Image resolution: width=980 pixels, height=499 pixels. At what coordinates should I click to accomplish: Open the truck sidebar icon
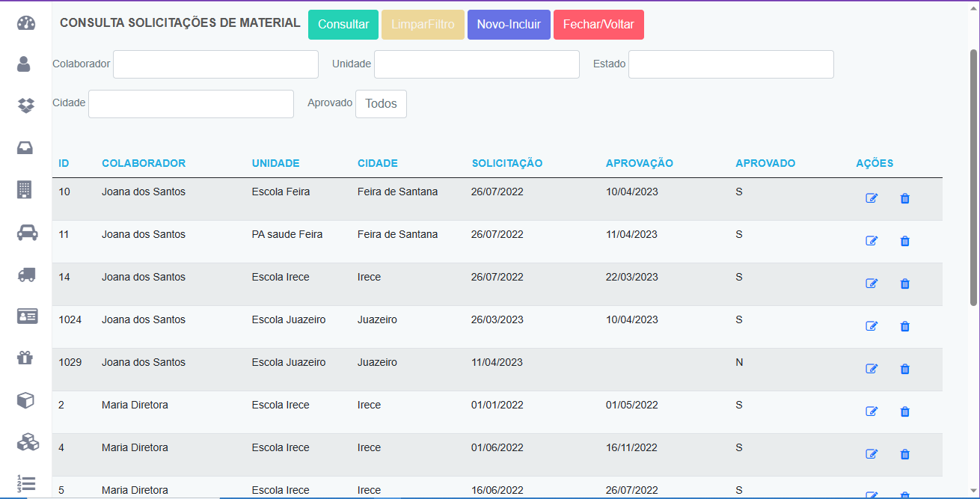(26, 275)
